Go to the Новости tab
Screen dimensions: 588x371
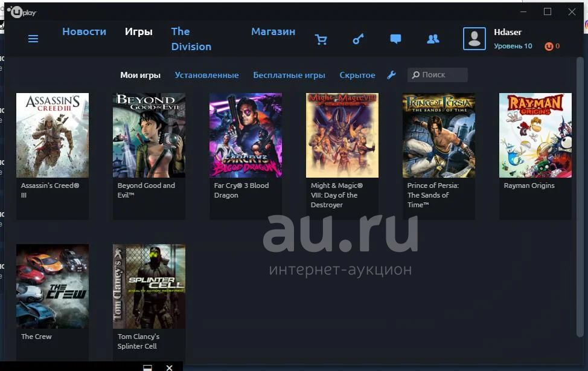(x=85, y=31)
